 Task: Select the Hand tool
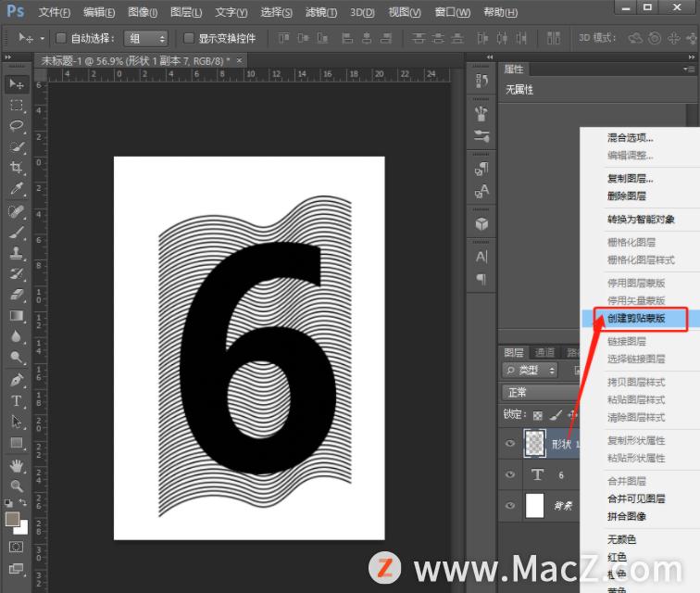coord(17,465)
